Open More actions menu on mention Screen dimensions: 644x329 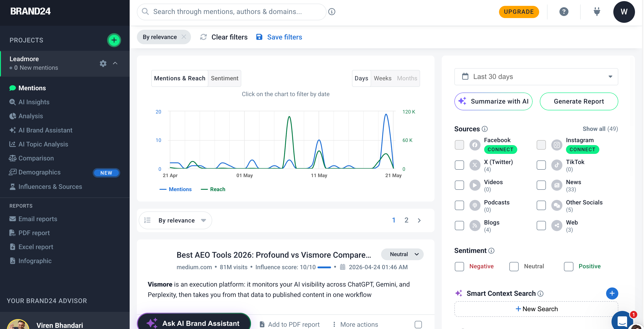[x=355, y=324]
